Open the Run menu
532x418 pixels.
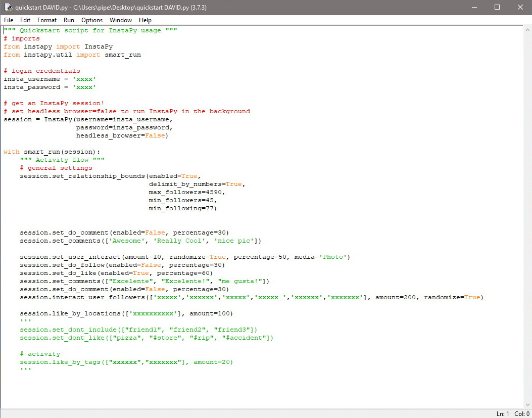(x=69, y=20)
